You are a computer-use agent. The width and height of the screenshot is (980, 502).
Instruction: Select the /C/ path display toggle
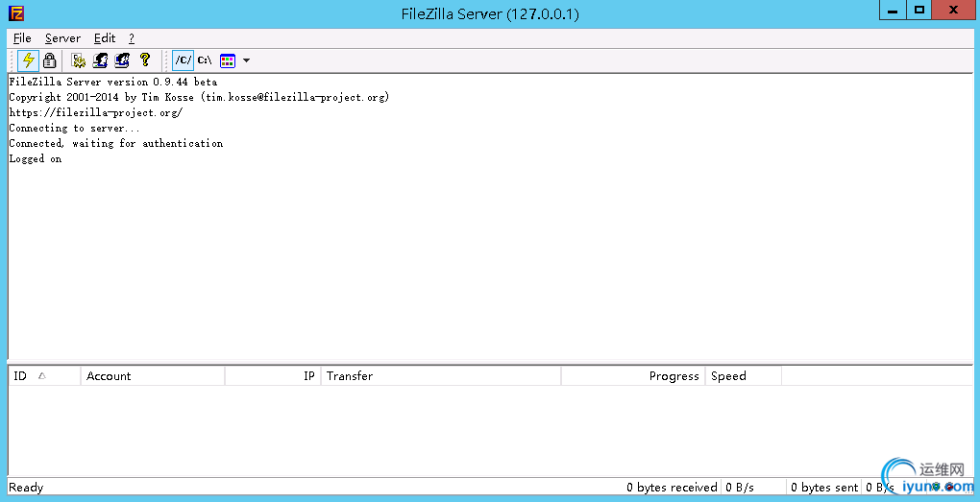click(x=184, y=60)
